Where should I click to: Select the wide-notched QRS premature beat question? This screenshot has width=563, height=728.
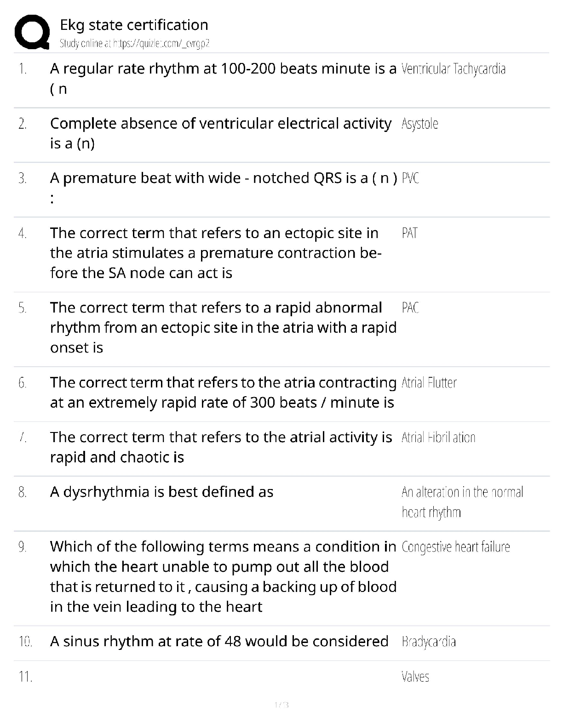223,178
